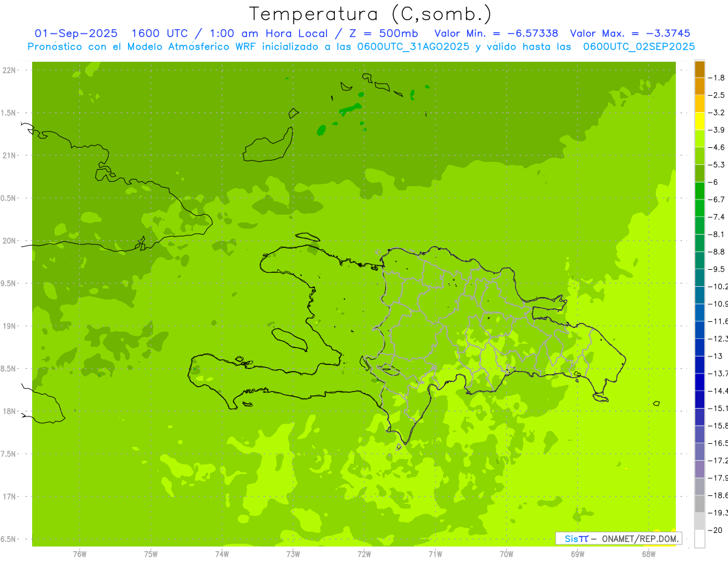This screenshot has height=562, width=728.
Task: Click the 68W longitude label
Action: (x=648, y=554)
